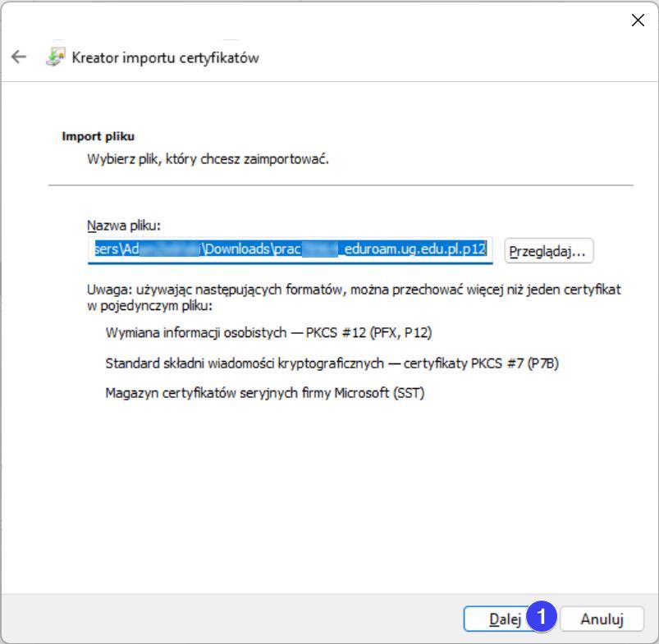Image resolution: width=659 pixels, height=644 pixels.
Task: Click the Nazwa pliku label
Action: 123,226
